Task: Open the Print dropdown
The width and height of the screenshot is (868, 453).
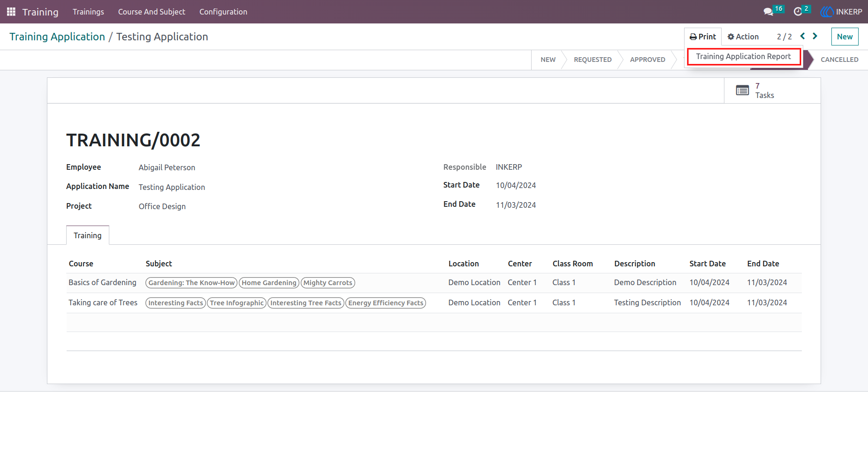Action: click(x=703, y=37)
